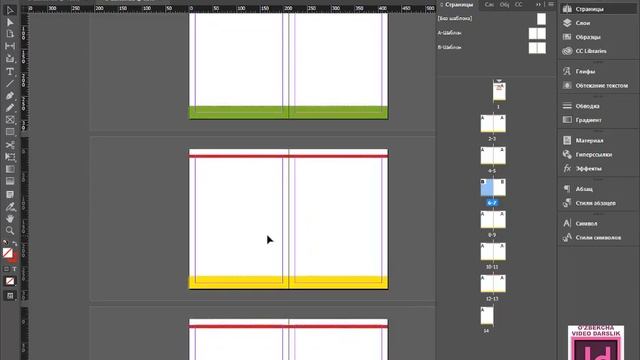Select spread 2-3 thumbnail
640x360 pixels.
pyautogui.click(x=493, y=123)
